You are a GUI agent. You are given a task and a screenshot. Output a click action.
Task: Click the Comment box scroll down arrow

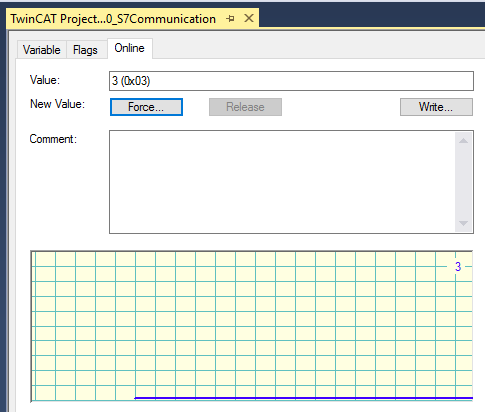463,223
